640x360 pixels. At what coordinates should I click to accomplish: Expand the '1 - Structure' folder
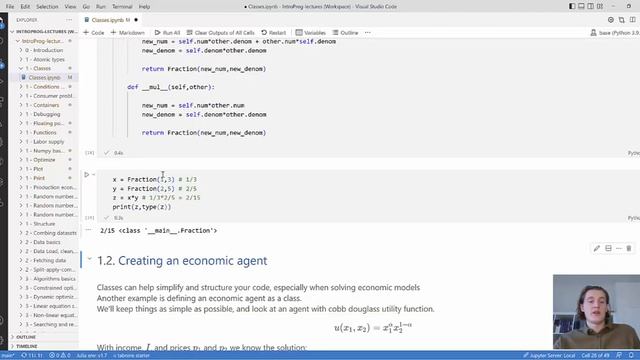(x=44, y=224)
